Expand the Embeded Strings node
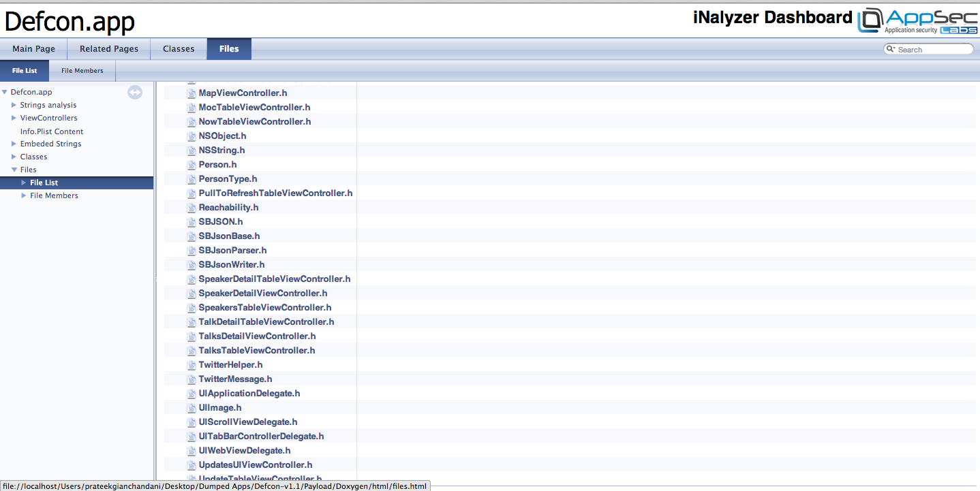 pos(14,144)
